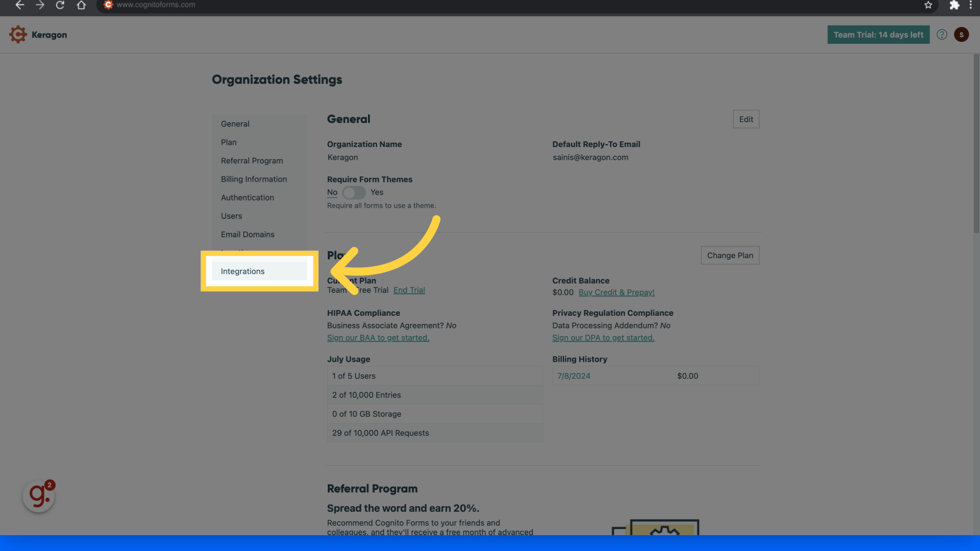980x551 pixels.
Task: Toggle the Require Form Themes switch
Action: tap(354, 192)
